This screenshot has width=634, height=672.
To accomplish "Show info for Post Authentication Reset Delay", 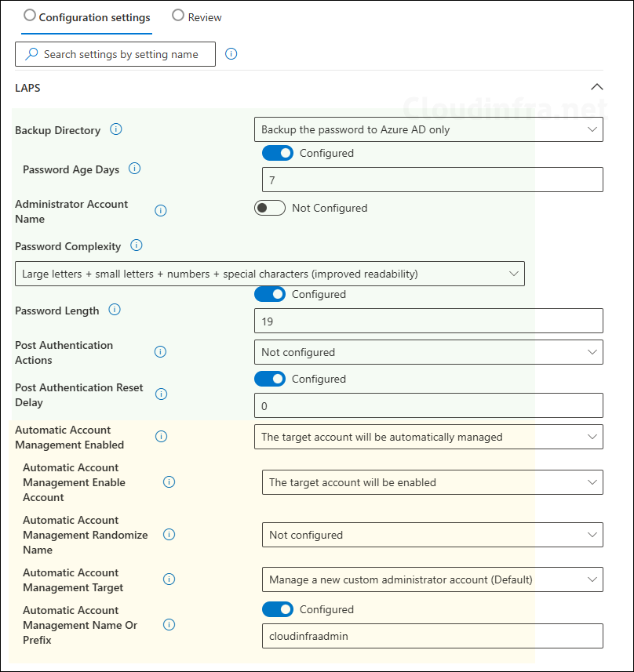I will (162, 394).
